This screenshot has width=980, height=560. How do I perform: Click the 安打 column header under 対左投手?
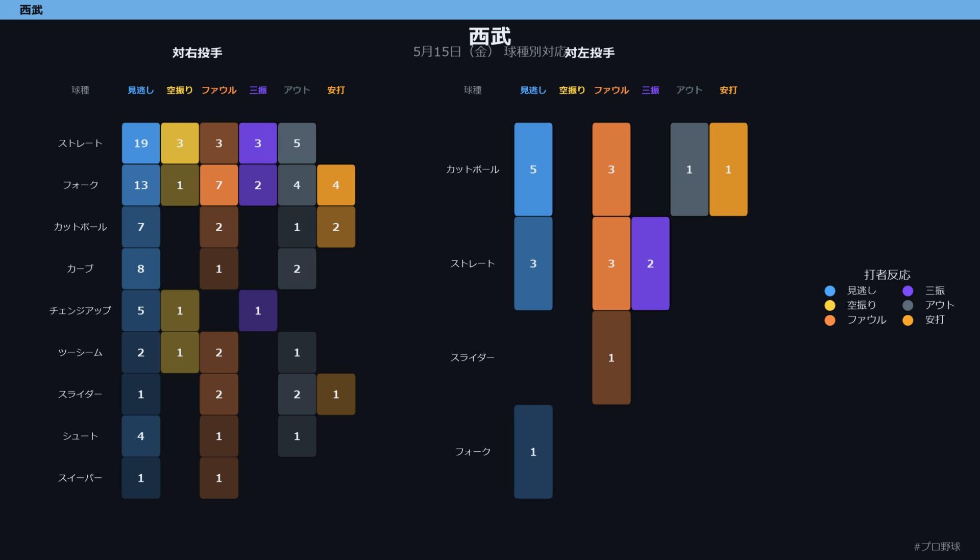coord(728,90)
